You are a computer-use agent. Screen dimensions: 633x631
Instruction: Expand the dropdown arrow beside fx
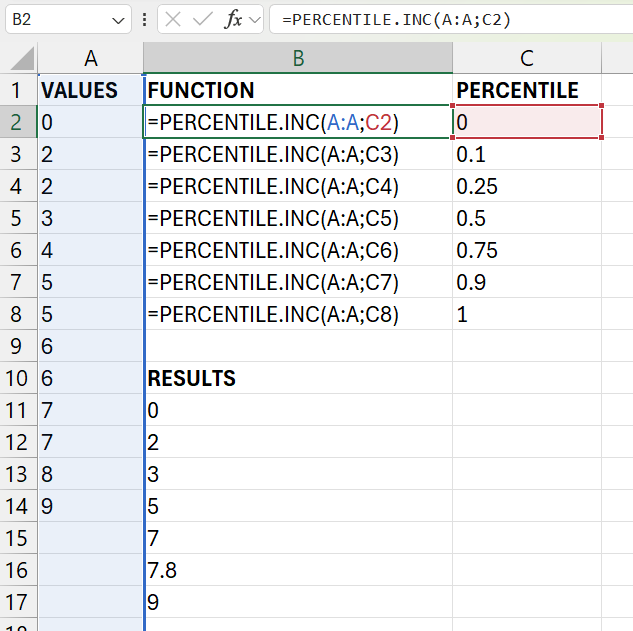click(x=255, y=19)
